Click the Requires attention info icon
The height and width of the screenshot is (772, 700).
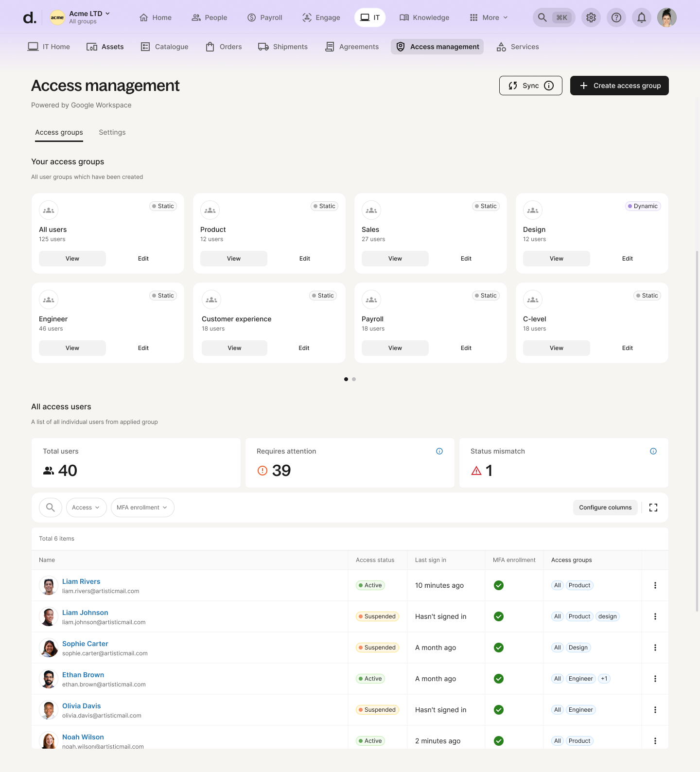[x=439, y=451]
